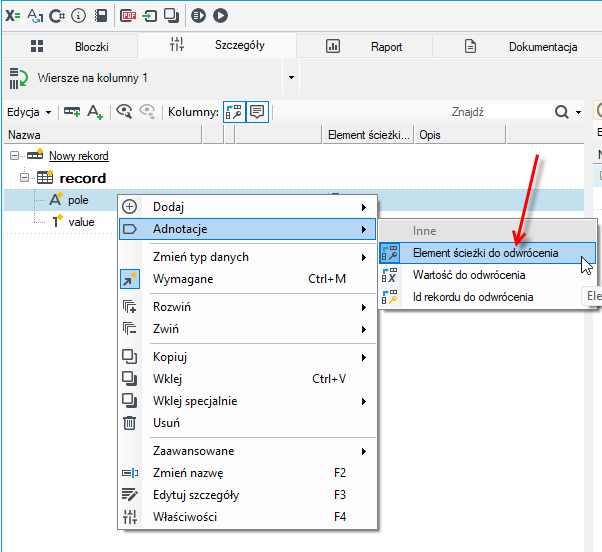Open the Zaawansowane submenu
The width and height of the screenshot is (602, 552).
[247, 451]
